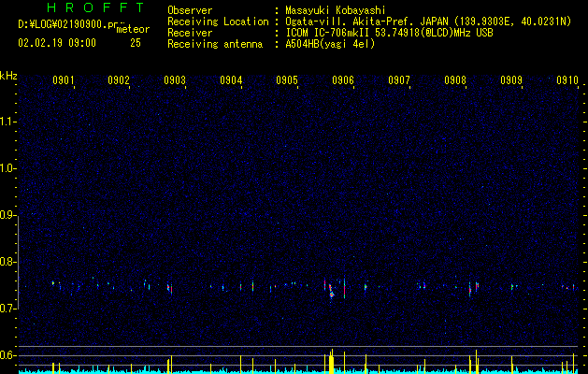Click the meteor echo below the 0903 marker

coord(171,289)
